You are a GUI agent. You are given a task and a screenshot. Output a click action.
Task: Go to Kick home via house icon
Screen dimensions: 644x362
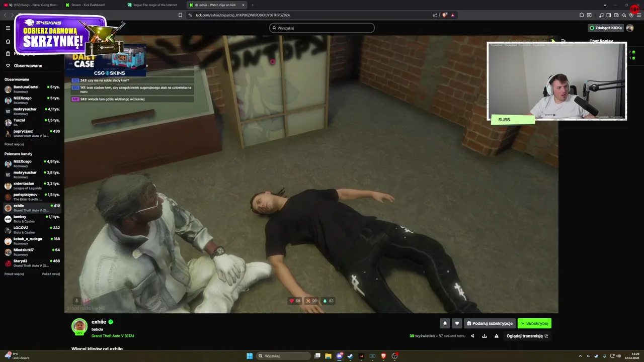pyautogui.click(x=8, y=41)
